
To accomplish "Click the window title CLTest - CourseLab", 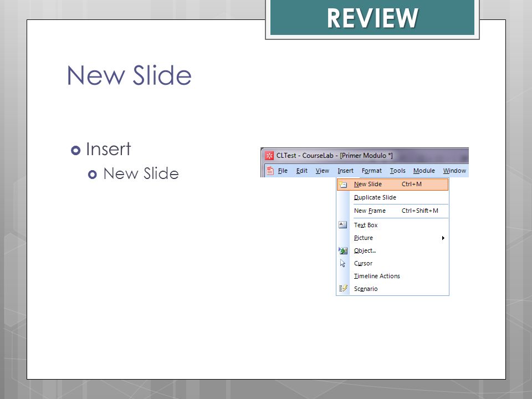I will [x=334, y=155].
